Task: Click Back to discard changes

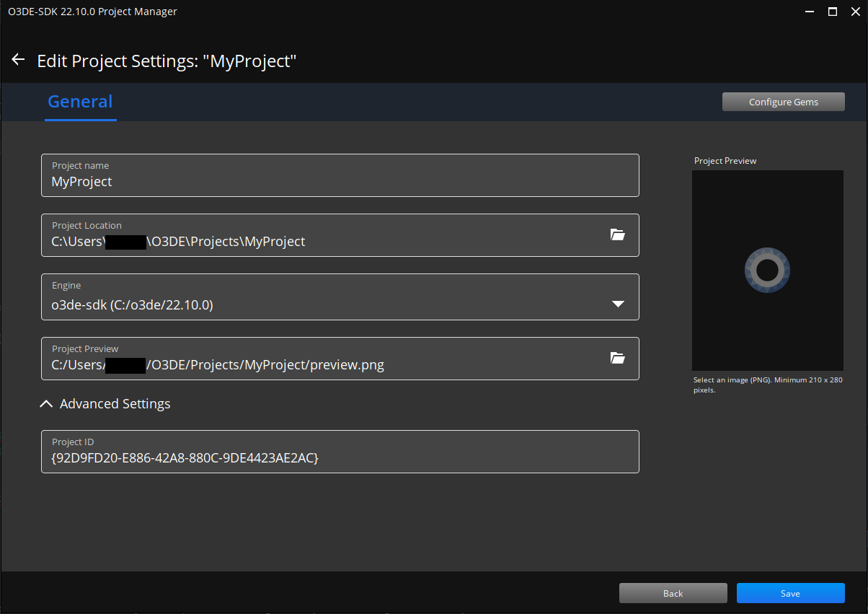Action: [x=673, y=592]
